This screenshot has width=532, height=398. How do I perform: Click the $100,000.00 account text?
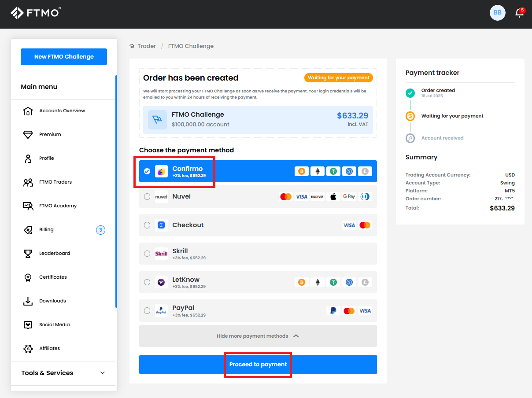(x=200, y=125)
